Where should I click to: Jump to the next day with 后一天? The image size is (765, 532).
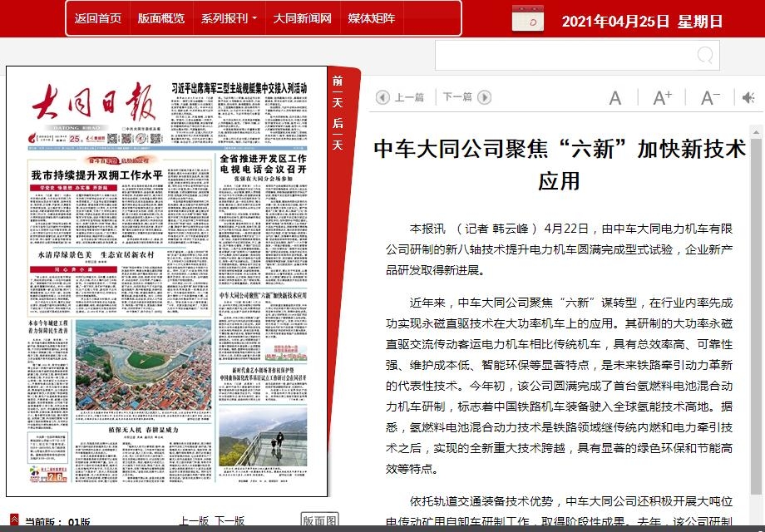pos(337,134)
